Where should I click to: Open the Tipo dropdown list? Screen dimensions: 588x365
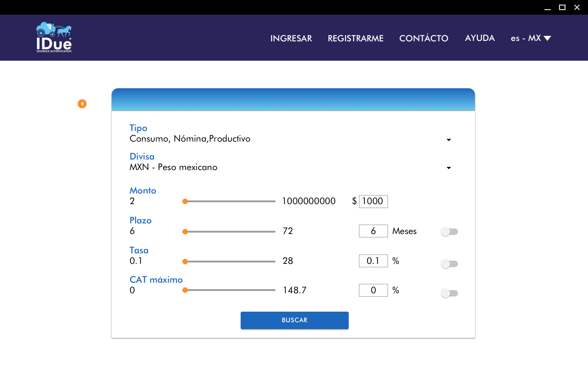[448, 140]
